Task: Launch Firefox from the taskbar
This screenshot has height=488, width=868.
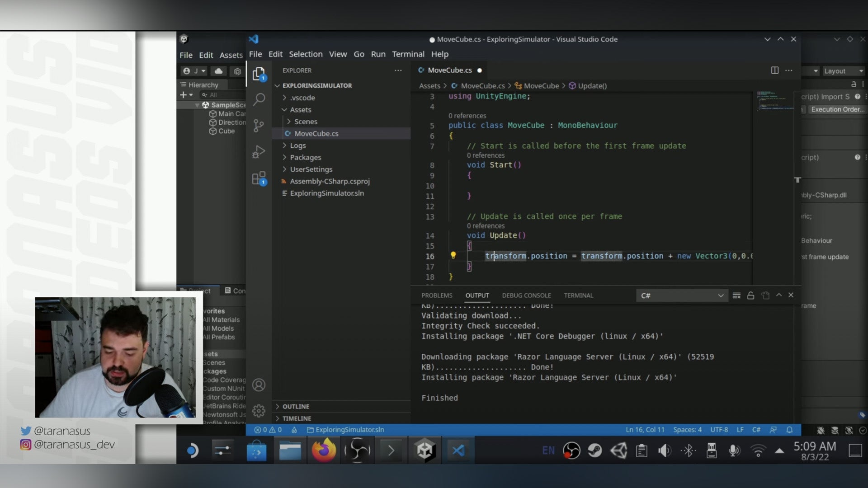Action: pos(324,450)
